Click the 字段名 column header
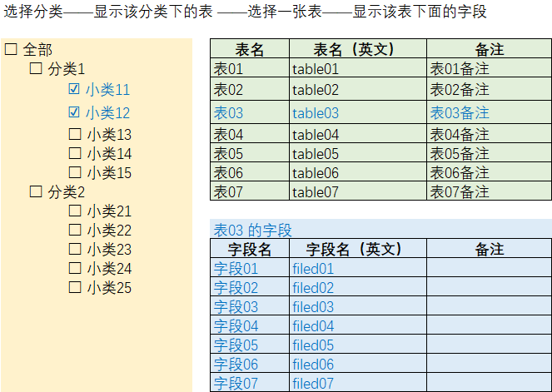The image size is (552, 392). [249, 249]
